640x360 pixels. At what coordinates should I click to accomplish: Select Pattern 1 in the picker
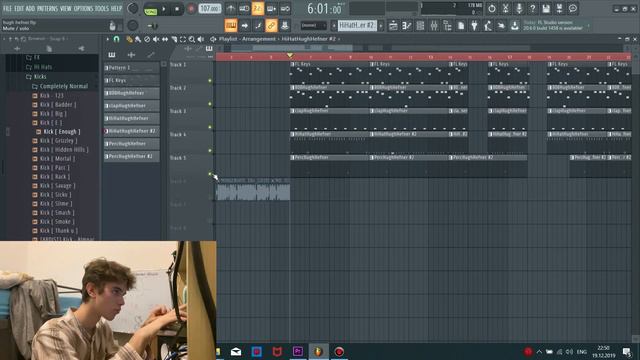pyautogui.click(x=131, y=68)
